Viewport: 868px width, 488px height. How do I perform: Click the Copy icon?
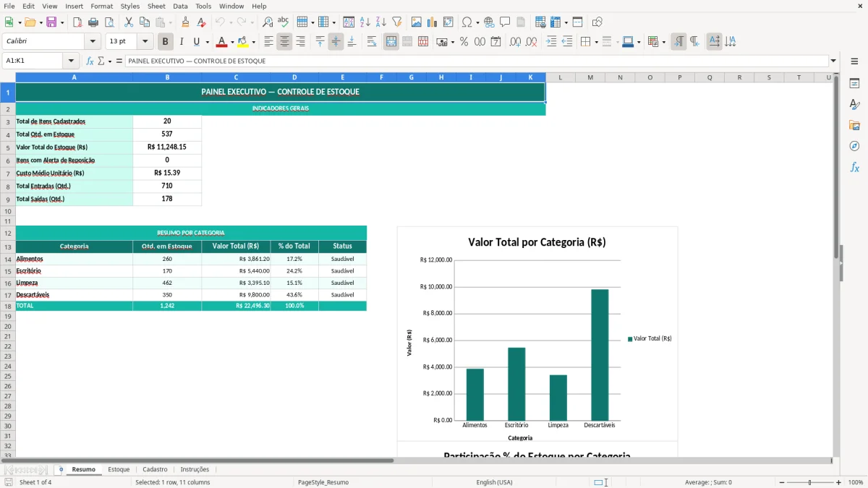pos(145,22)
